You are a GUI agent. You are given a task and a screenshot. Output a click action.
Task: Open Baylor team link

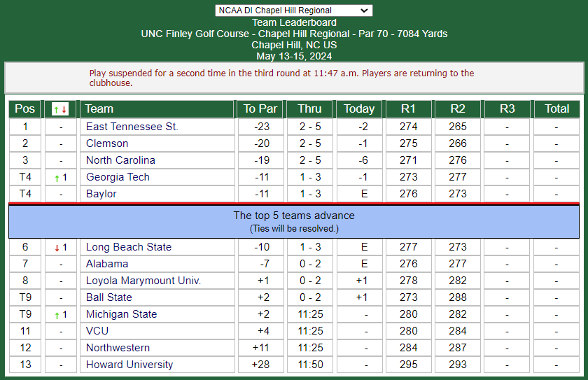101,194
